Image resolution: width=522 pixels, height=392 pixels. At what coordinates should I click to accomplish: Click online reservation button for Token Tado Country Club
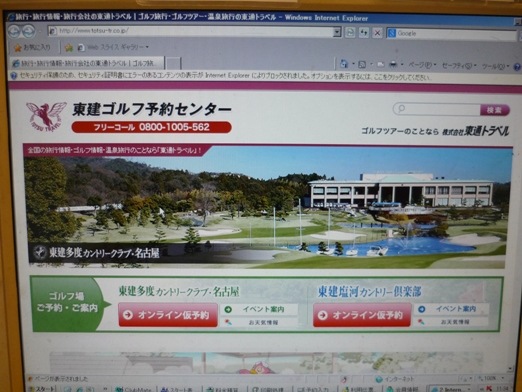[168, 315]
